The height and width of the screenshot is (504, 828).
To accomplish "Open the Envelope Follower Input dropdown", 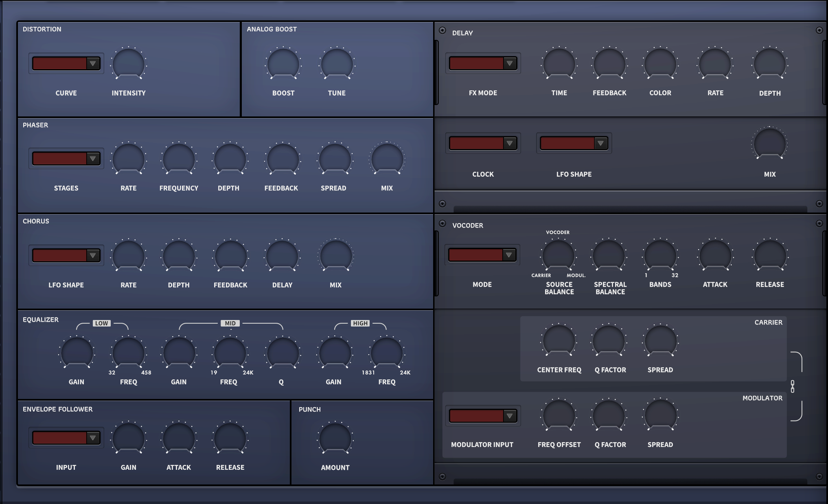I will point(66,438).
